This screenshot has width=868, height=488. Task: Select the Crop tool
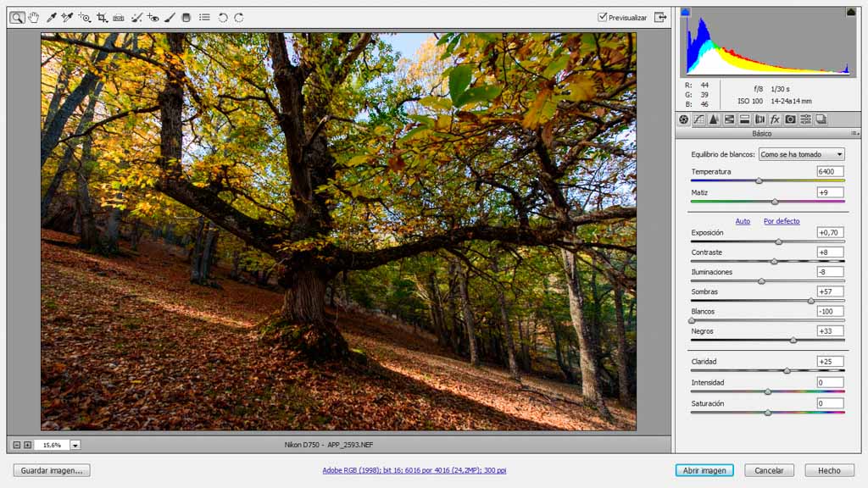tap(102, 17)
